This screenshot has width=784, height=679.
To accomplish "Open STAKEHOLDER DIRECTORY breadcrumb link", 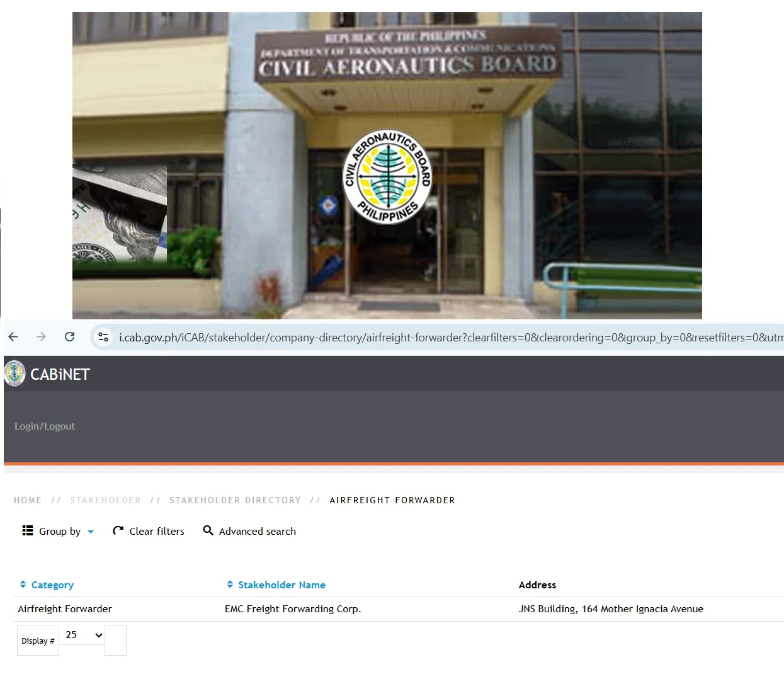I will tap(235, 500).
